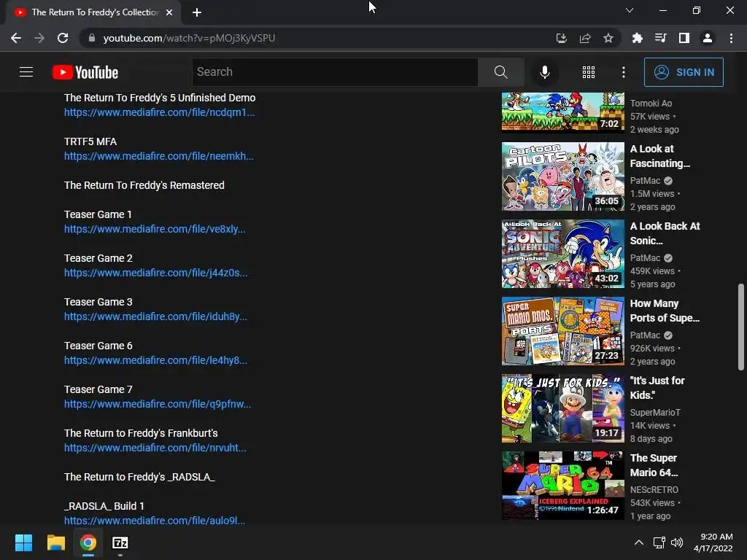
Task: Click the search magnifier button
Action: 500,72
